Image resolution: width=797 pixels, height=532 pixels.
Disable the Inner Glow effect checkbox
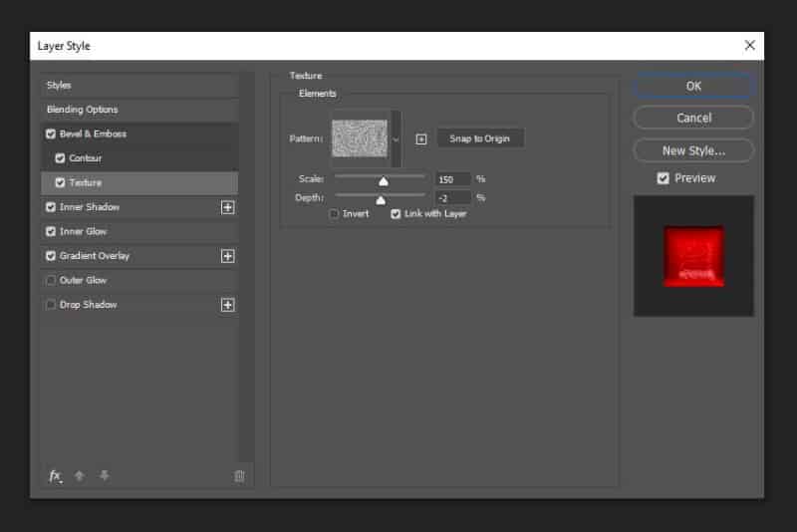click(51, 232)
